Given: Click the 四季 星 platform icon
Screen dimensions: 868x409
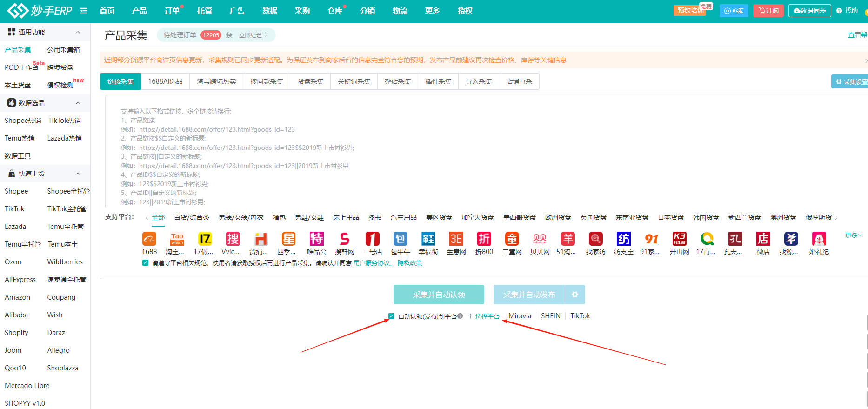Looking at the screenshot, I should click(x=289, y=239).
